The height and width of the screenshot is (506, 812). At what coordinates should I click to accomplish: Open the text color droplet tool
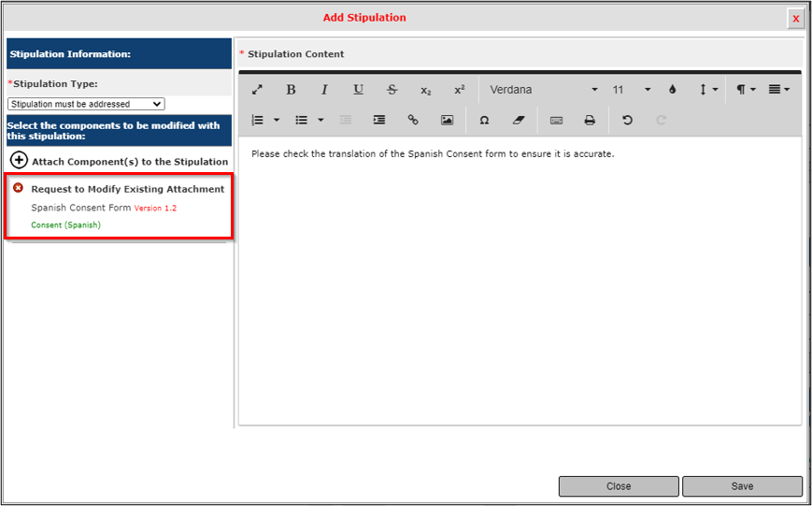[672, 90]
